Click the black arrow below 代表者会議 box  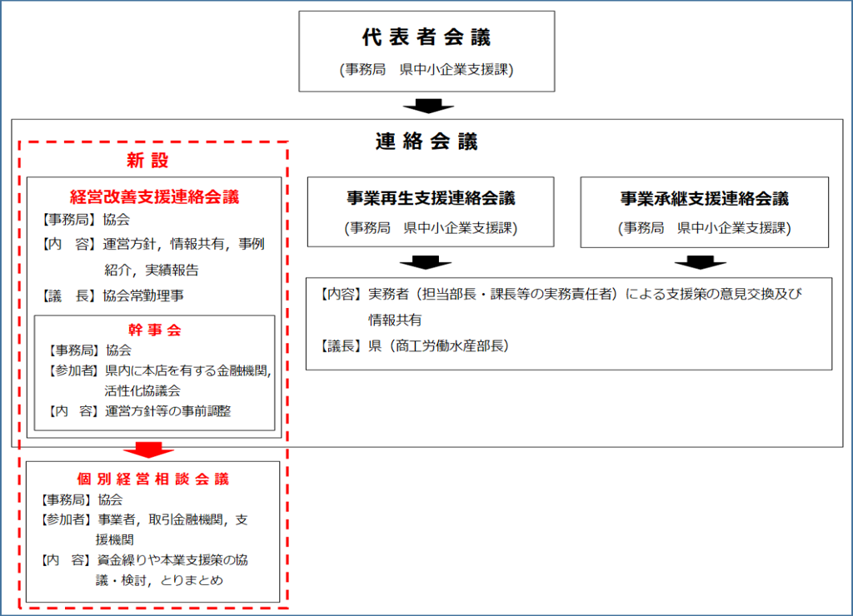point(427,106)
